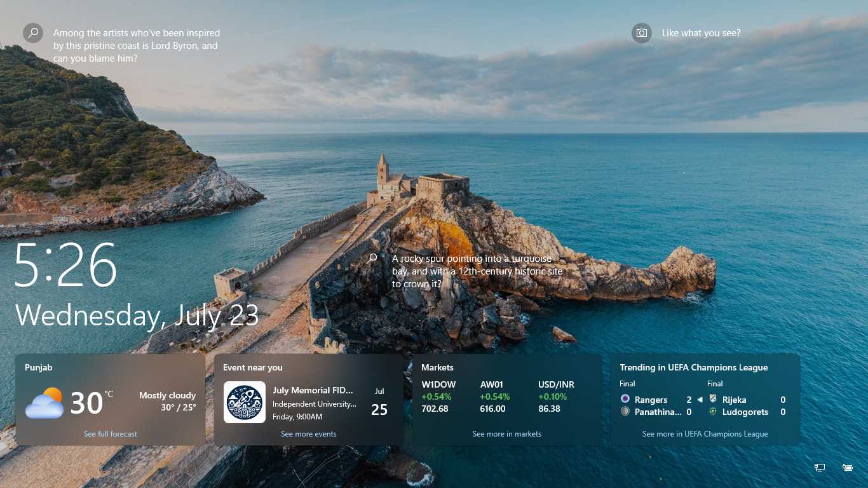The image size is (868, 488).
Task: Open See full forecast link
Action: 111,434
